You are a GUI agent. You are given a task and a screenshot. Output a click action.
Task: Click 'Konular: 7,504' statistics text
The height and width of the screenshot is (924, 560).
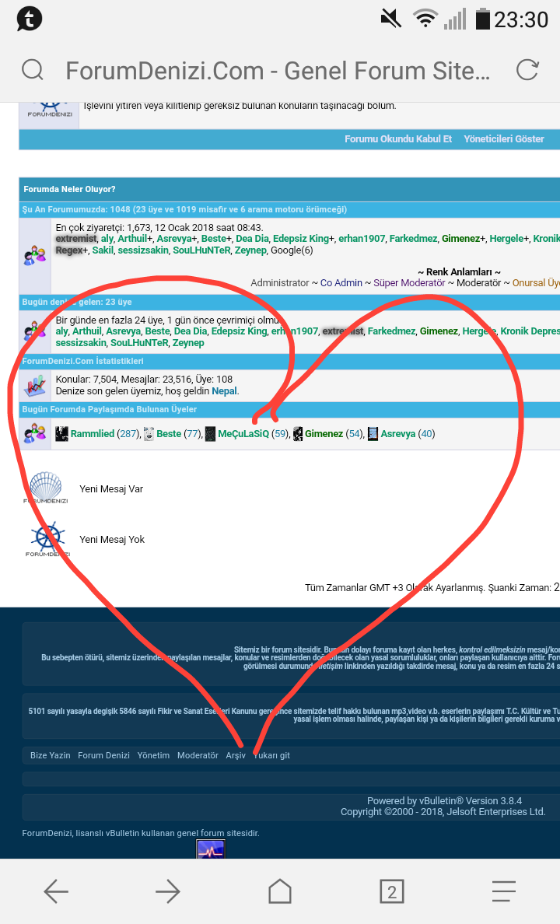click(x=86, y=380)
